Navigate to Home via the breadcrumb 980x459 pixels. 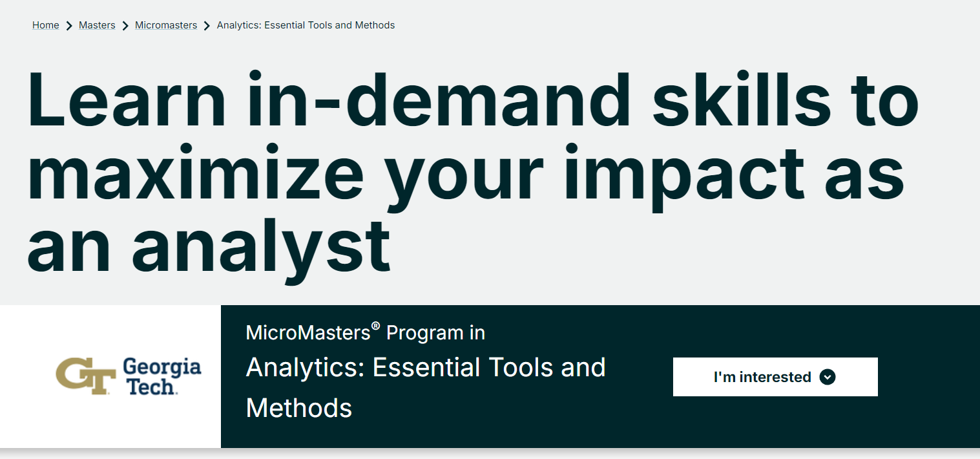45,25
